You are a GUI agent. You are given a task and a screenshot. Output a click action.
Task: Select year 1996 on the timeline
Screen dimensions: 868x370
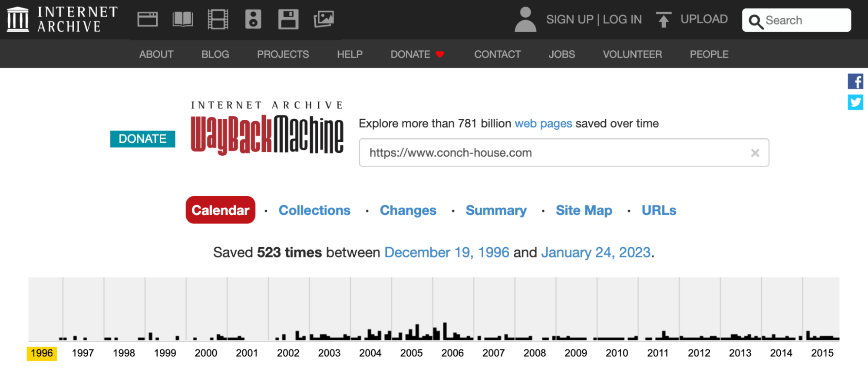[42, 353]
